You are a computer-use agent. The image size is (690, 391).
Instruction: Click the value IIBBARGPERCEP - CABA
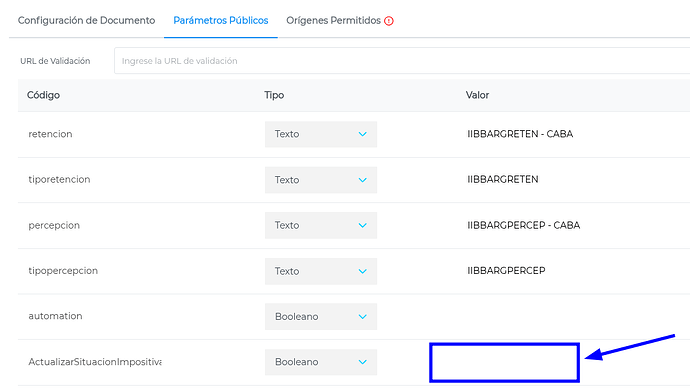[x=523, y=225]
